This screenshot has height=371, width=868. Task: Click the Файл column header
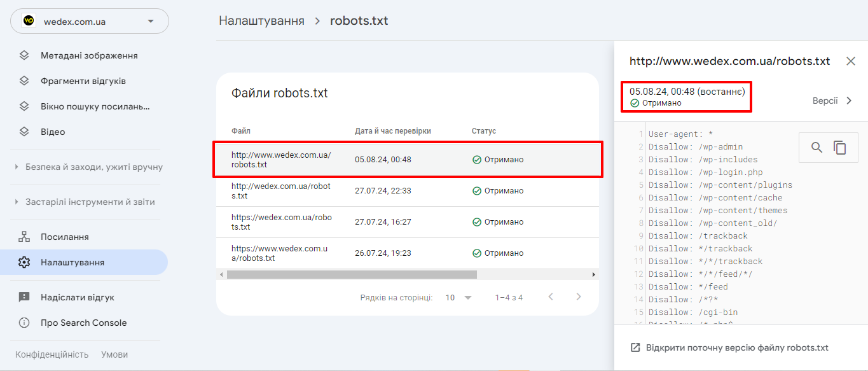click(x=241, y=130)
